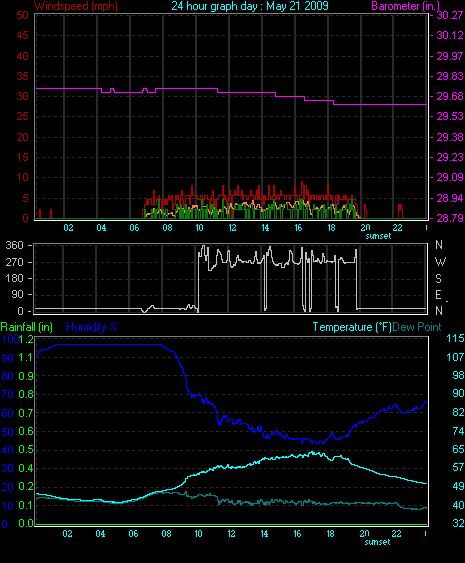465x563 pixels.
Task: Select the red 5 windspeed axis value
Action: click(25, 198)
